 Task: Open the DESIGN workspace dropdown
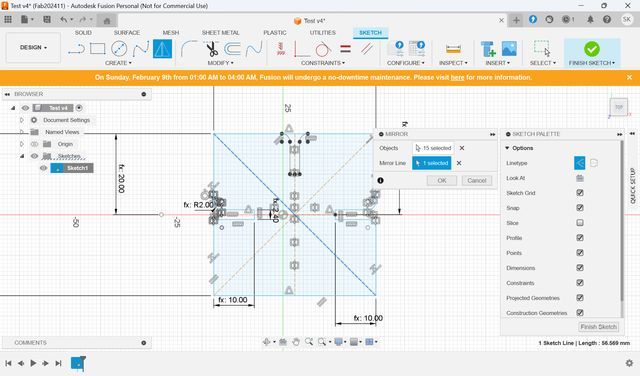pos(33,47)
